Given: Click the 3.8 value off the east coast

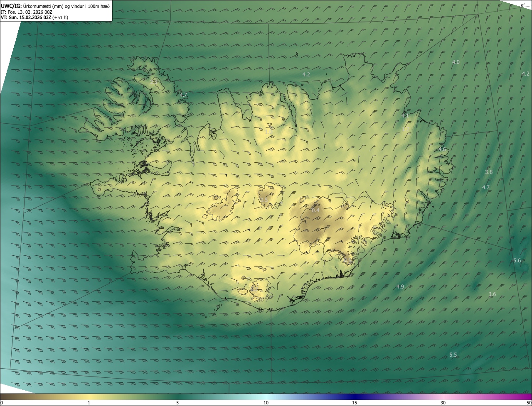Looking at the screenshot, I should point(489,172).
